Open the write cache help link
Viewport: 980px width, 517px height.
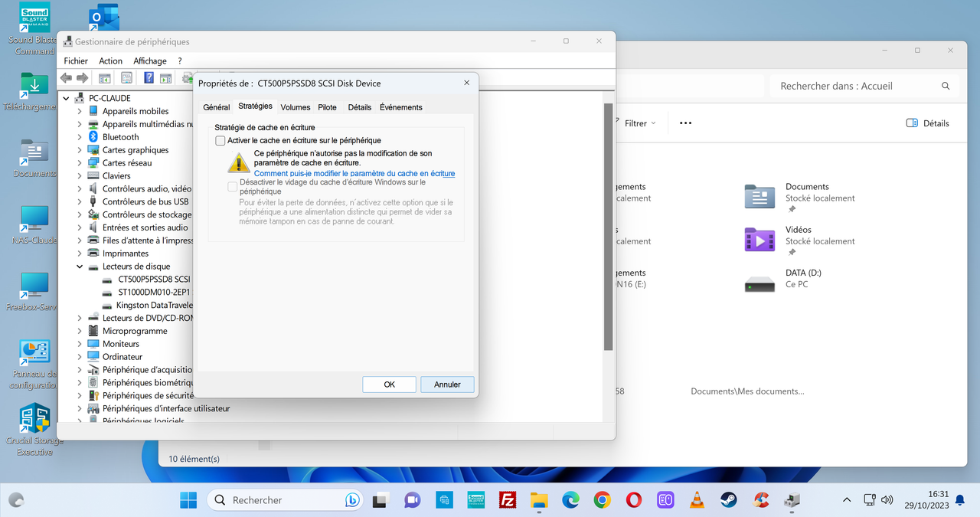tap(354, 174)
